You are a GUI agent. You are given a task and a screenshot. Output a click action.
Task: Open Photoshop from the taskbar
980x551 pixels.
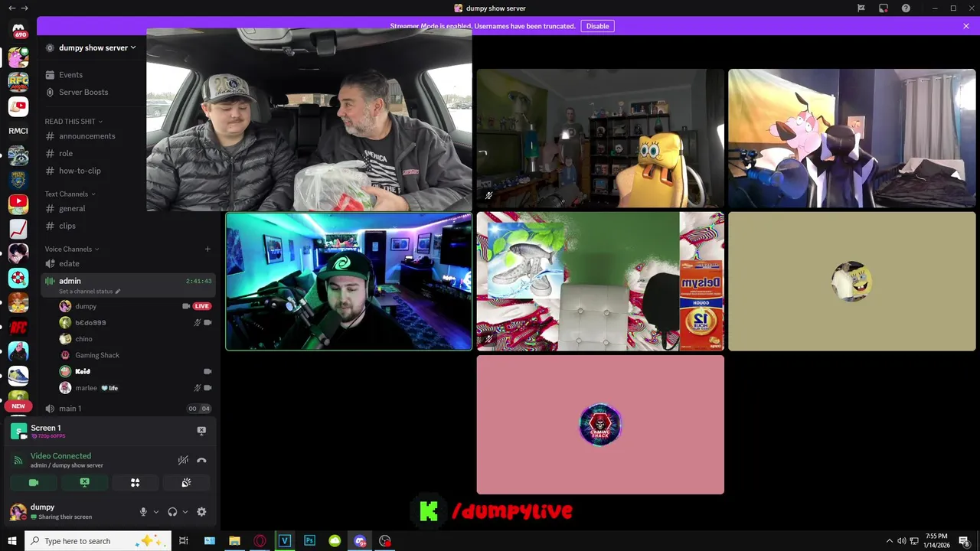(x=309, y=541)
